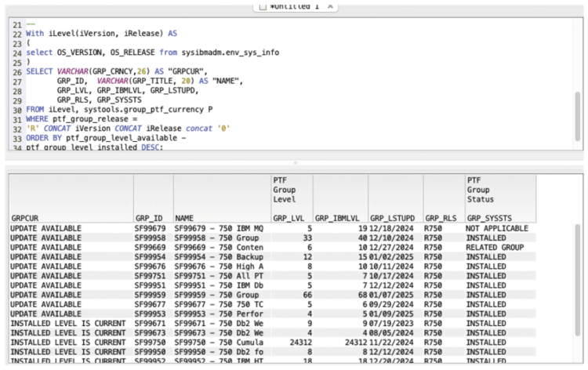Click the divider between editor and results
Screen dimensions: 588x370
click(x=294, y=162)
